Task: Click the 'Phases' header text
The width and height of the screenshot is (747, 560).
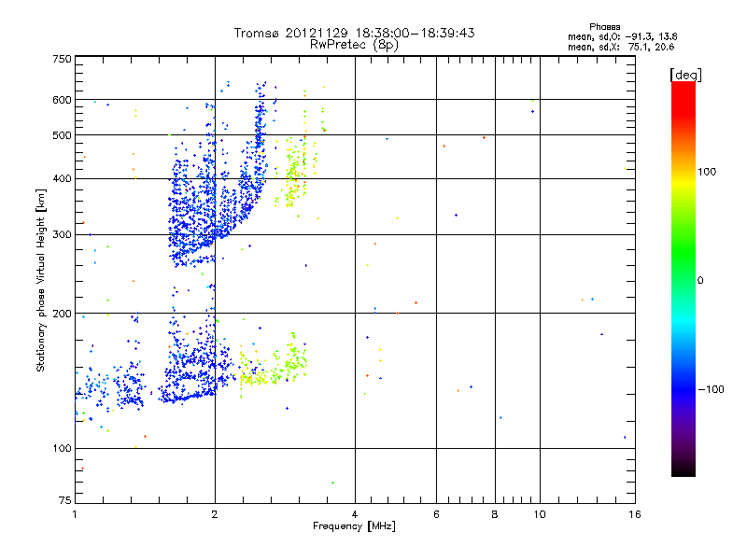Action: pos(604,27)
